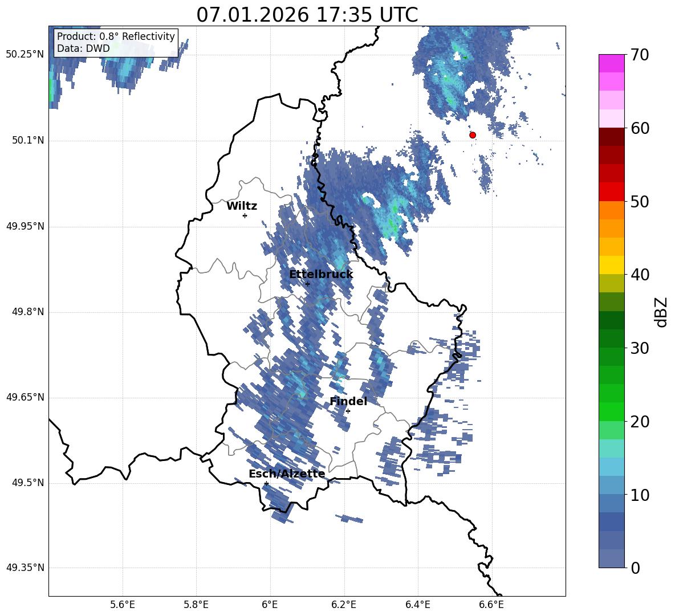The width and height of the screenshot is (675, 616).
Task: Click the 50 colorbar tick label
Action: point(640,202)
